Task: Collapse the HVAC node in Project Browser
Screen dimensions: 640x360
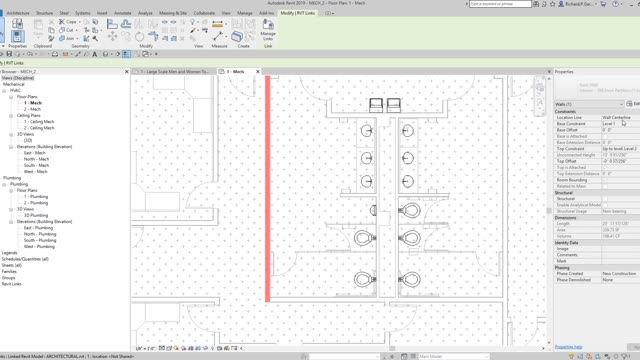Action: [4, 91]
